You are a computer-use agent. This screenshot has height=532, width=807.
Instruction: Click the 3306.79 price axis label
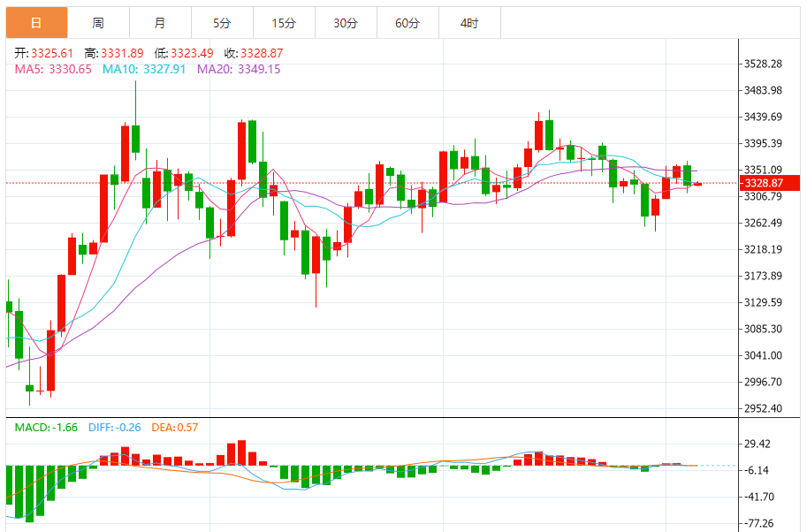click(763, 196)
